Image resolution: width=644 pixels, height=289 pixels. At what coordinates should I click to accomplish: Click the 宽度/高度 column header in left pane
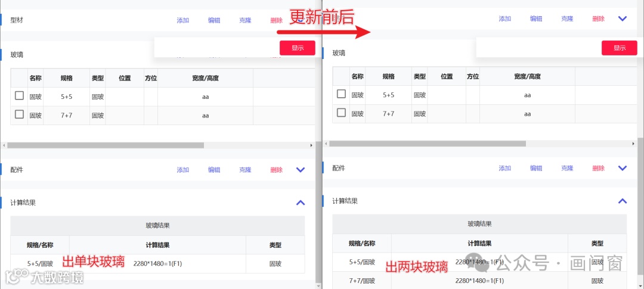205,78
